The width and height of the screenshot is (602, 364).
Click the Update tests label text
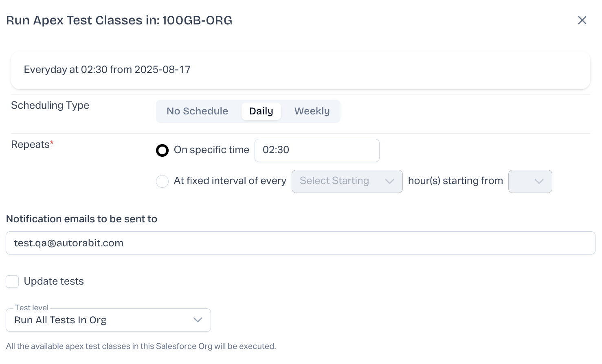(54, 281)
